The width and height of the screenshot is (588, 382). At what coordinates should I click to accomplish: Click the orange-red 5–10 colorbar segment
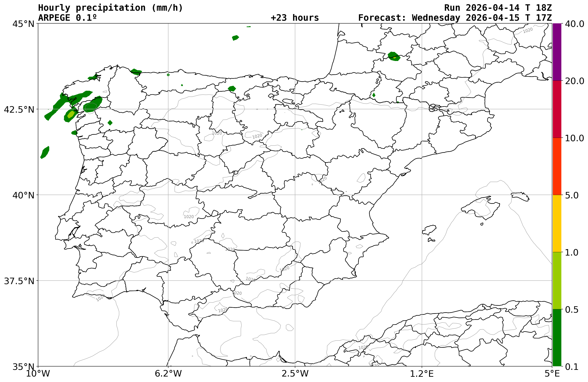(x=557, y=166)
